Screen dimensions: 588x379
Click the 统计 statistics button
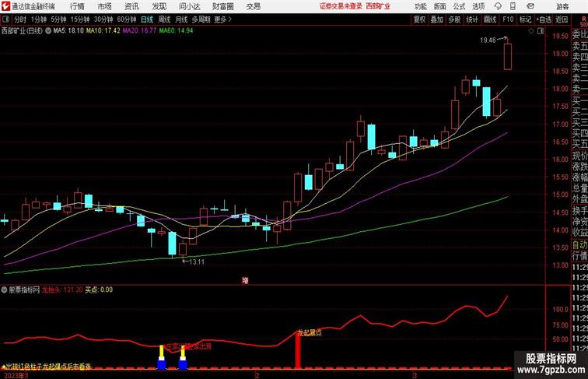coord(472,19)
